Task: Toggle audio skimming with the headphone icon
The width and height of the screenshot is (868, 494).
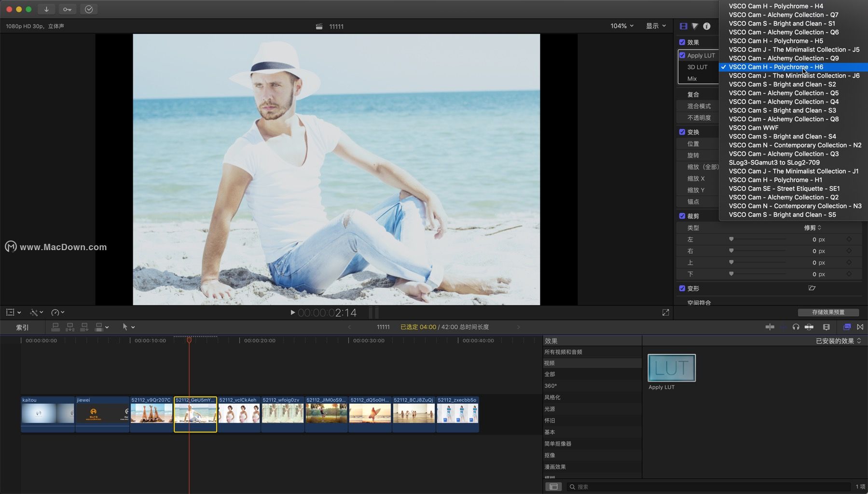Action: [796, 327]
